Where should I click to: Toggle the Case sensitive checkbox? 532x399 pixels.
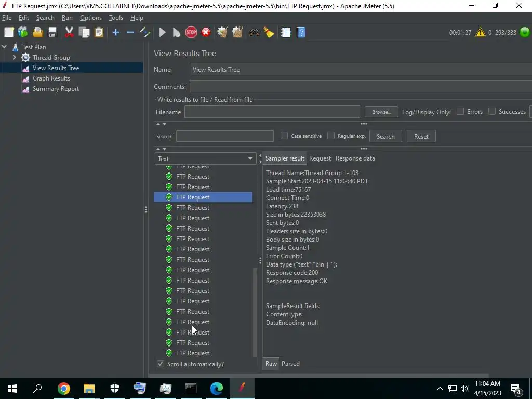[284, 136]
